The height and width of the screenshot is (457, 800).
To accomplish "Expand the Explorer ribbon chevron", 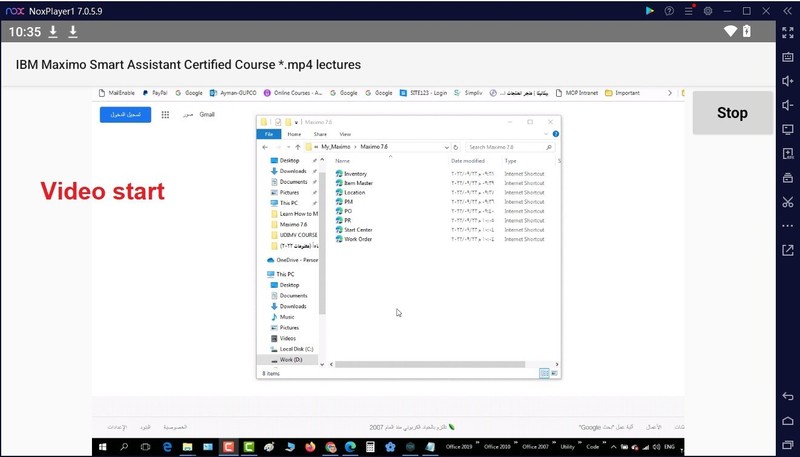I will (546, 134).
